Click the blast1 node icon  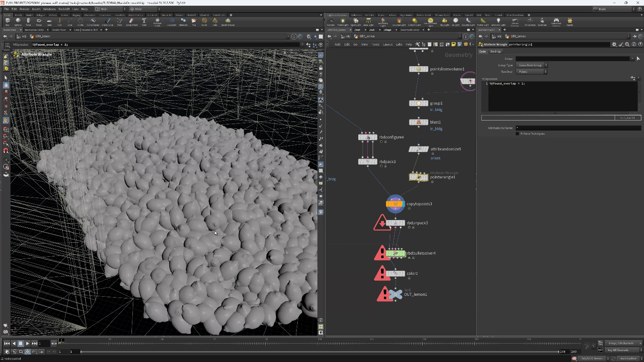click(x=418, y=122)
